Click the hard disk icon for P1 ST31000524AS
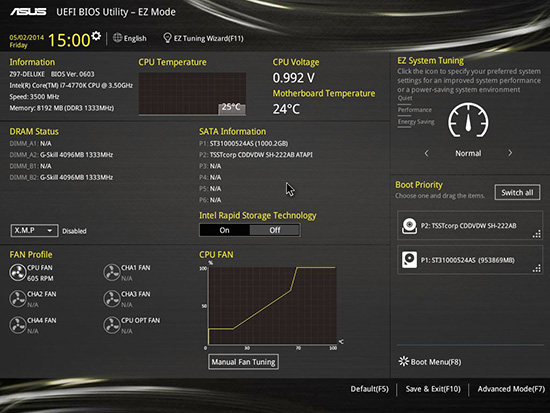 (409, 260)
